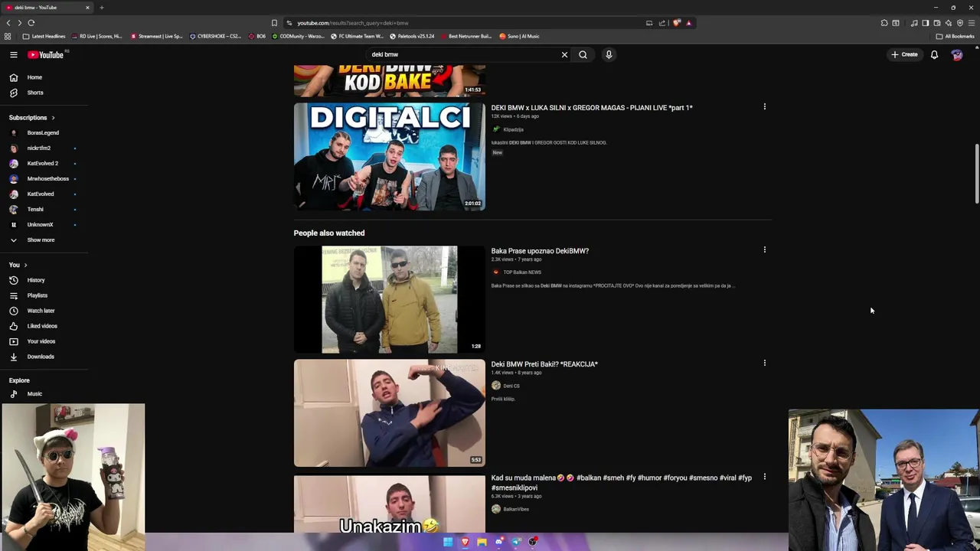Image resolution: width=980 pixels, height=551 pixels.
Task: Expand the Subscriptions section
Action: tap(32, 118)
